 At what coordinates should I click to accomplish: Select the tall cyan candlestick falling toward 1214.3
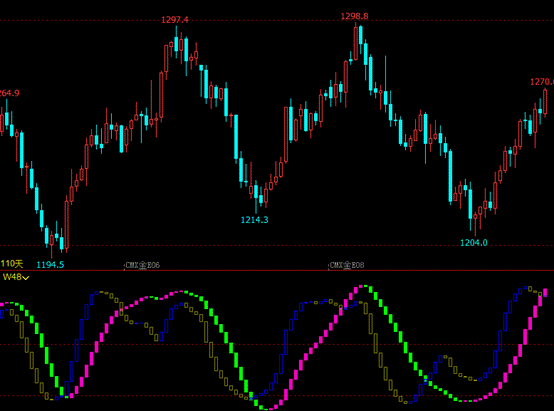coord(236,137)
